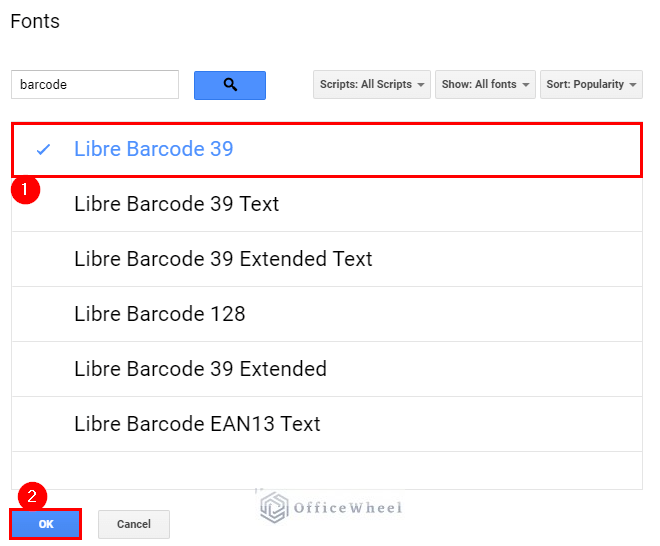
Task: Focus the font search field containing barcode
Action: pos(95,85)
